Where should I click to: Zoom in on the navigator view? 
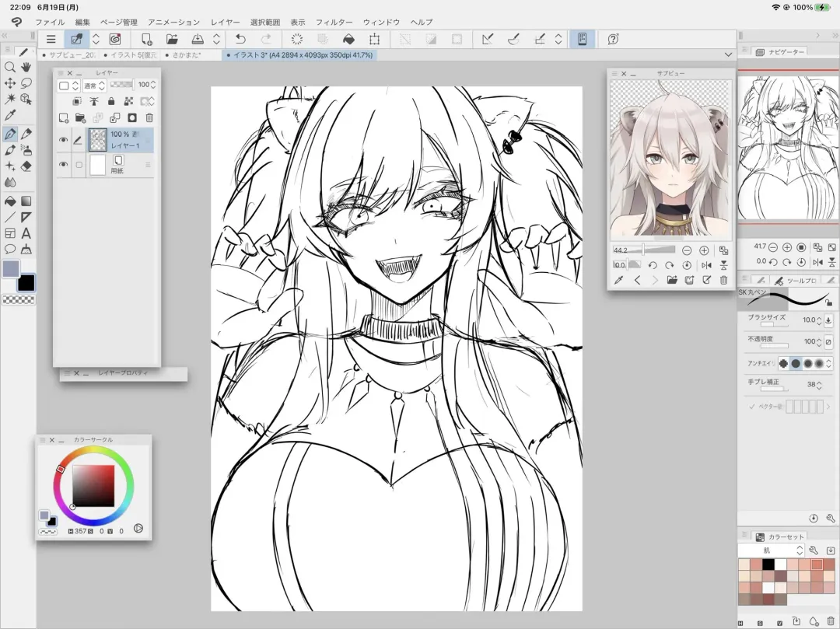pyautogui.click(x=787, y=246)
